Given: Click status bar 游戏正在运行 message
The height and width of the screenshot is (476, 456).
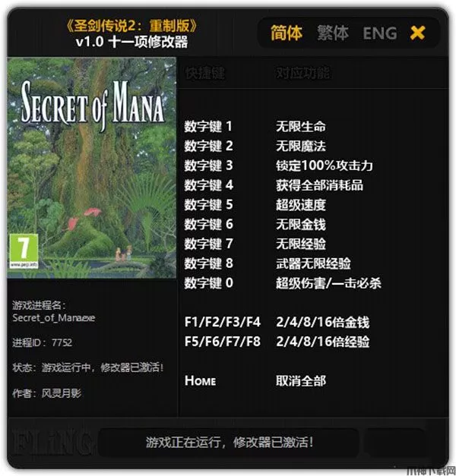Looking at the screenshot, I should point(230,442).
